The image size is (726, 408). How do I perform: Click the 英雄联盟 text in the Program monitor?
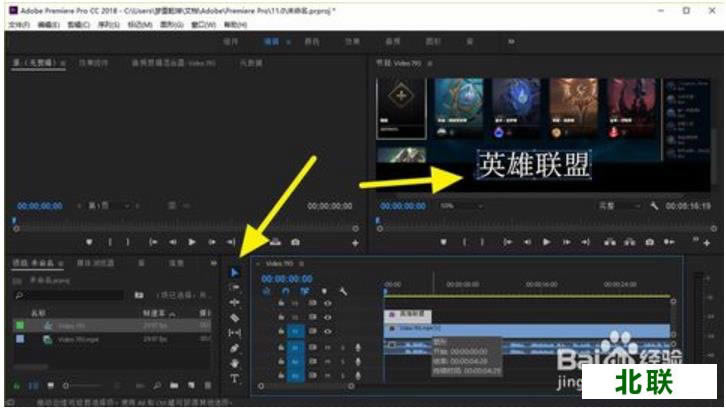(x=533, y=164)
